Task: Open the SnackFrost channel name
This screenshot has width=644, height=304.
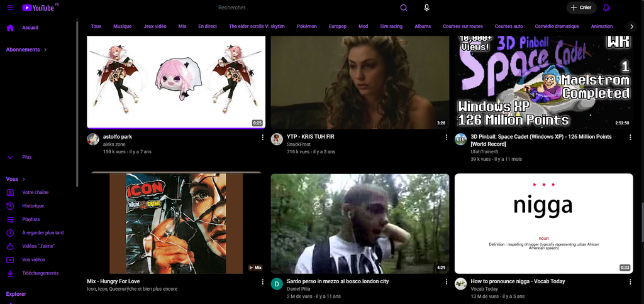Action: point(299,144)
